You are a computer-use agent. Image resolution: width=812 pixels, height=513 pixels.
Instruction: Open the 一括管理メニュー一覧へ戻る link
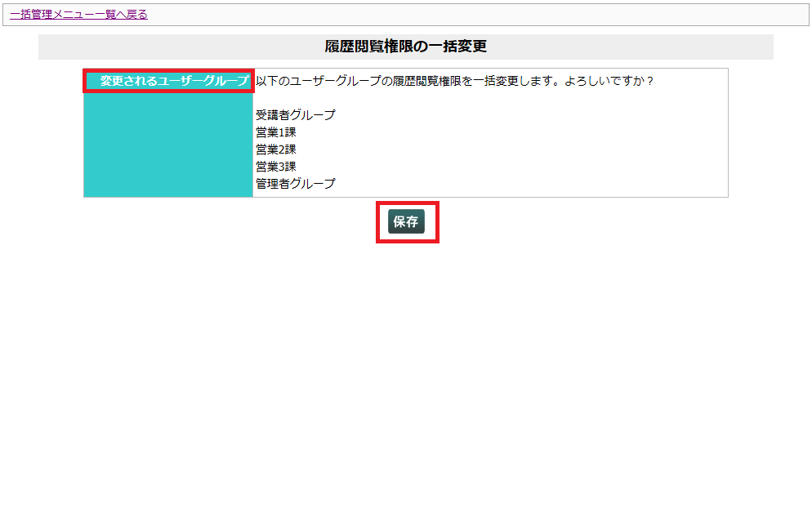tap(78, 15)
